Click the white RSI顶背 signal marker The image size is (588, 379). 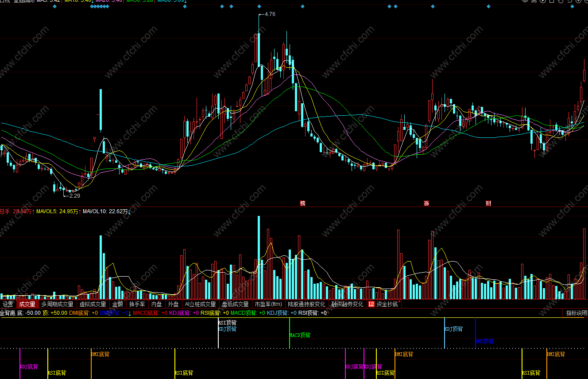click(228, 323)
